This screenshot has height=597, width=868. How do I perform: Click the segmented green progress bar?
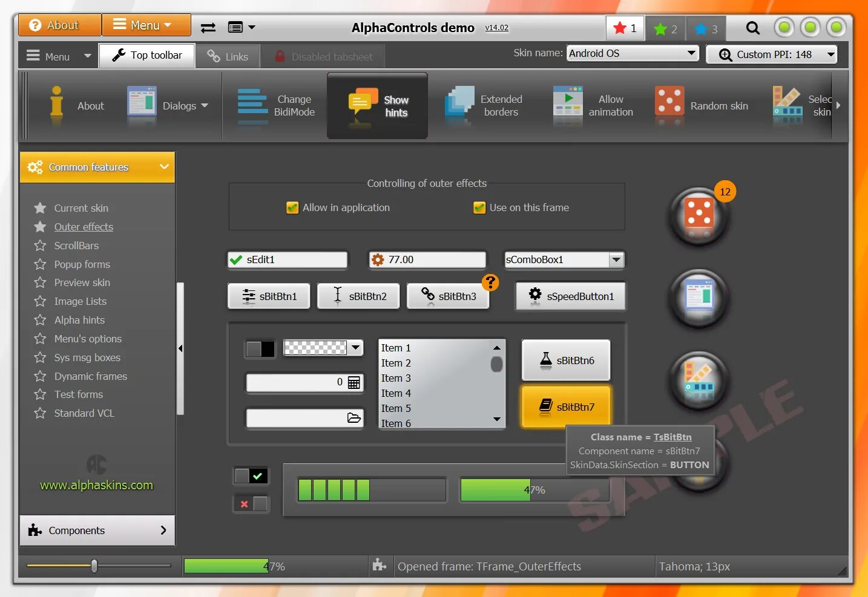(x=372, y=490)
